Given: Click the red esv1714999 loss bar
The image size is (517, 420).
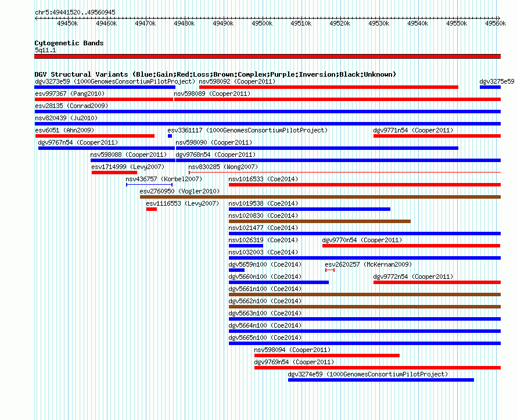Looking at the screenshot, I should click(114, 173).
